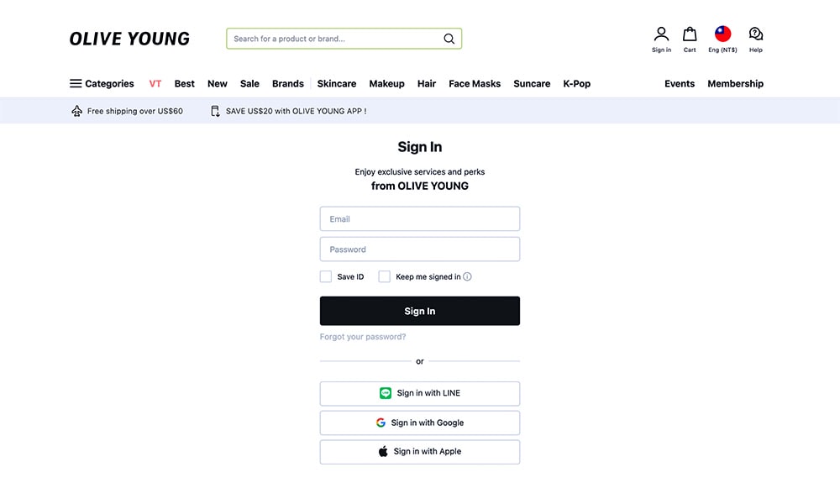Focus the Email input field
This screenshot has width=840, height=504.
tap(420, 219)
